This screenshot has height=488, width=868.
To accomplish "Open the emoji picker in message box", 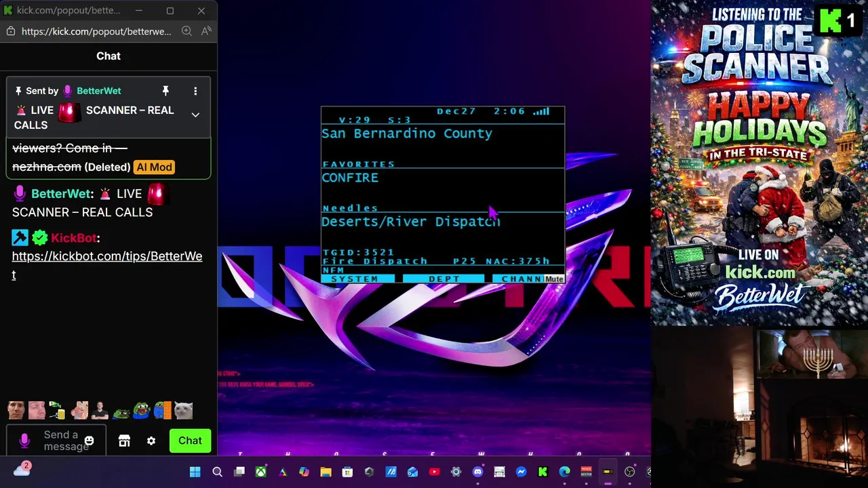I will coord(89,441).
